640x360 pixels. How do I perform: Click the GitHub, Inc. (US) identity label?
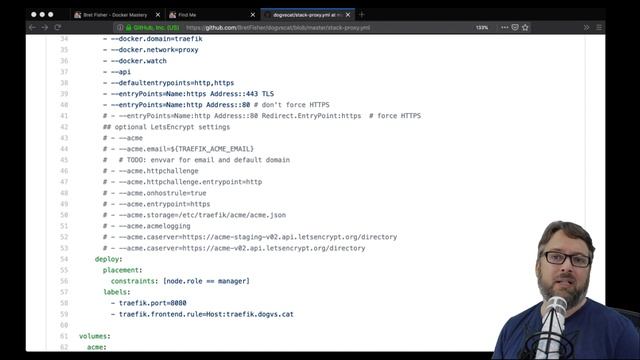click(156, 28)
